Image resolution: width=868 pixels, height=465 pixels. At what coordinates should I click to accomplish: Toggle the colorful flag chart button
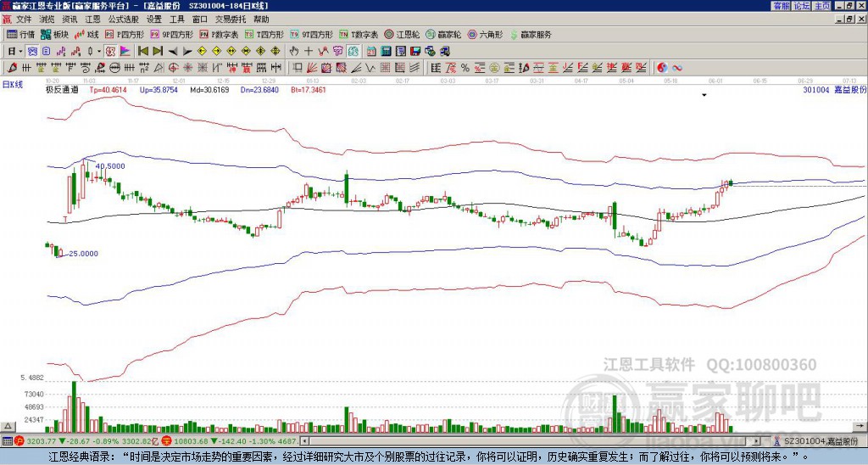click(125, 51)
